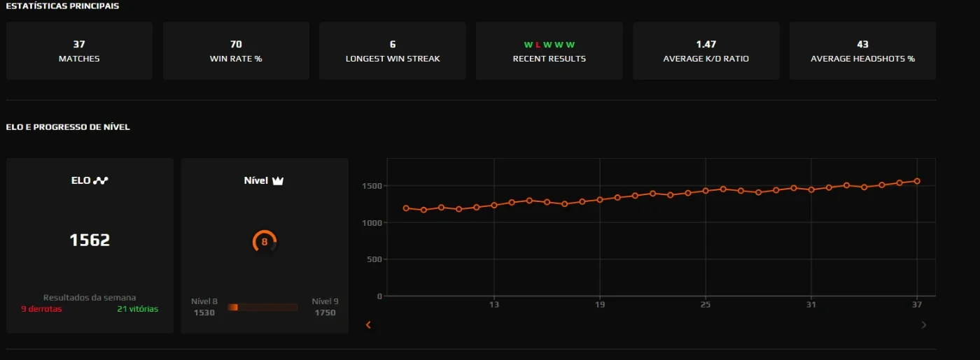Select the chart point at match 31
Viewport: 980px width, 360px height.
click(x=811, y=189)
